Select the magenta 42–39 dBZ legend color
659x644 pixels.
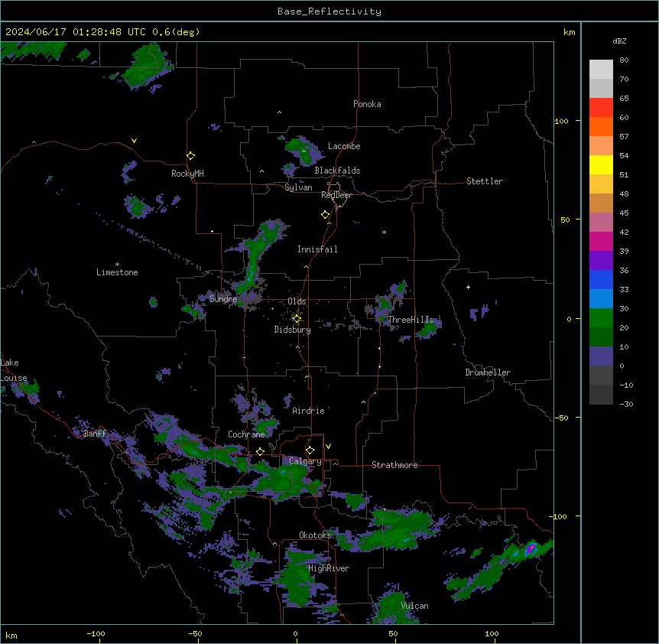click(601, 242)
